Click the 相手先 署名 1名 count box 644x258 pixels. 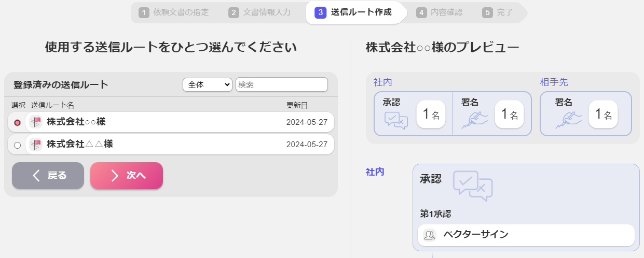click(603, 114)
